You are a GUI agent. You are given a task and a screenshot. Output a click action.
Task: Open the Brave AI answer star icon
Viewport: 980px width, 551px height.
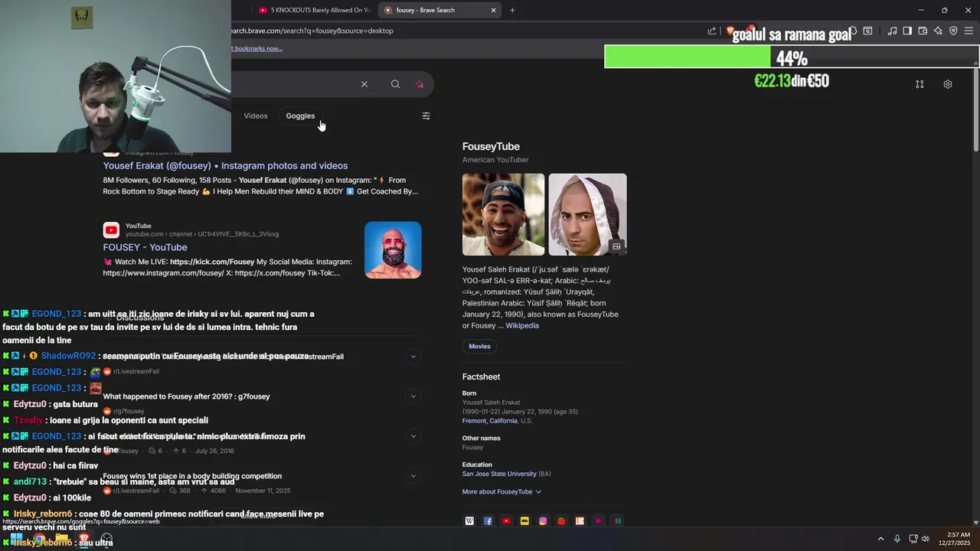[x=420, y=84]
